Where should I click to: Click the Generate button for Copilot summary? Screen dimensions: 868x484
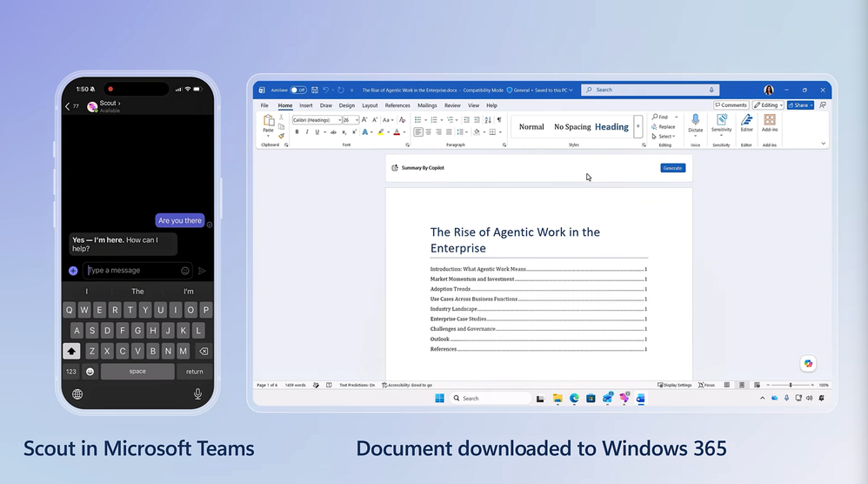pos(672,168)
